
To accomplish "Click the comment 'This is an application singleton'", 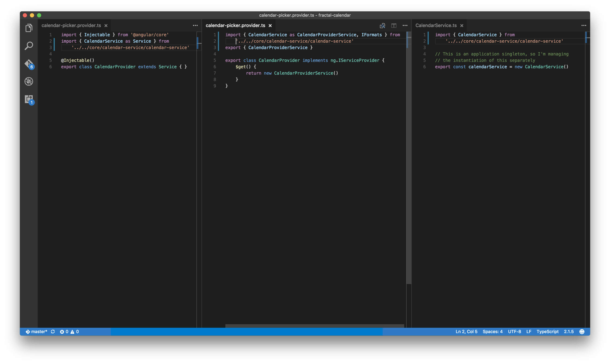I will [502, 54].
